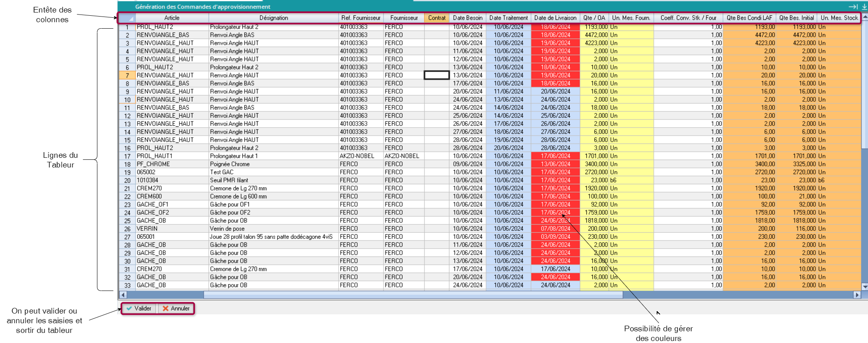This screenshot has width=868, height=343.
Task: Click the red 07/08/2024 delivery date cell
Action: pyautogui.click(x=555, y=229)
